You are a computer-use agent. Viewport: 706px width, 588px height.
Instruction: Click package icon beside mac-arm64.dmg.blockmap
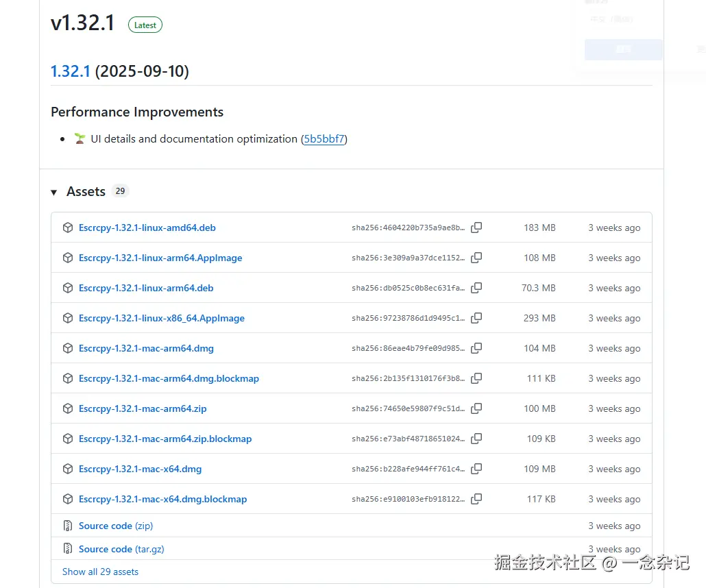[x=68, y=378]
